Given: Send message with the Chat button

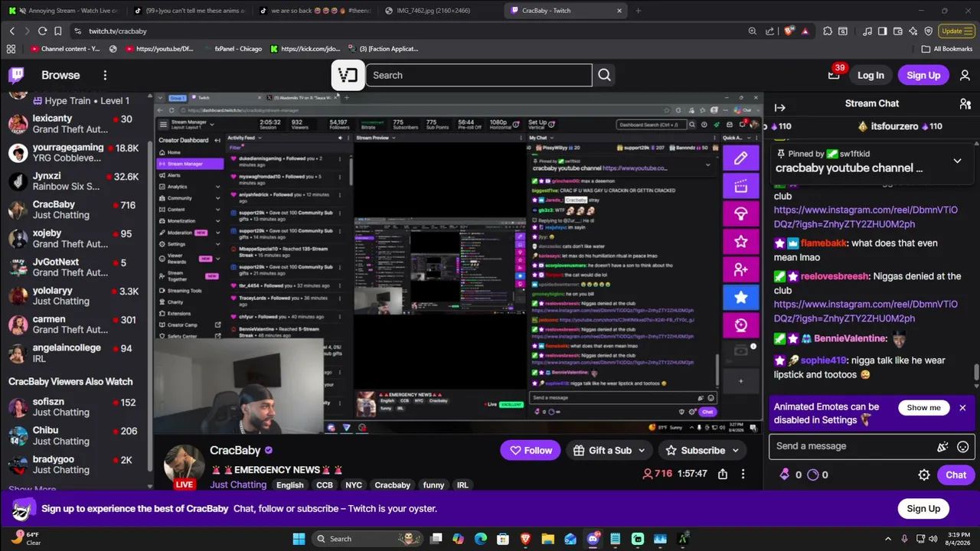Looking at the screenshot, I should pyautogui.click(x=955, y=475).
